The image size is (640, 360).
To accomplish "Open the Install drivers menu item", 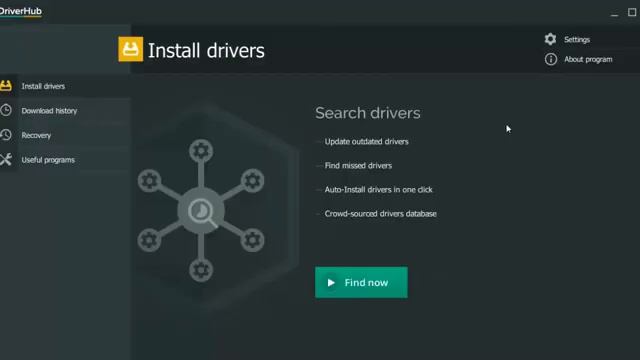I will click(x=65, y=86).
